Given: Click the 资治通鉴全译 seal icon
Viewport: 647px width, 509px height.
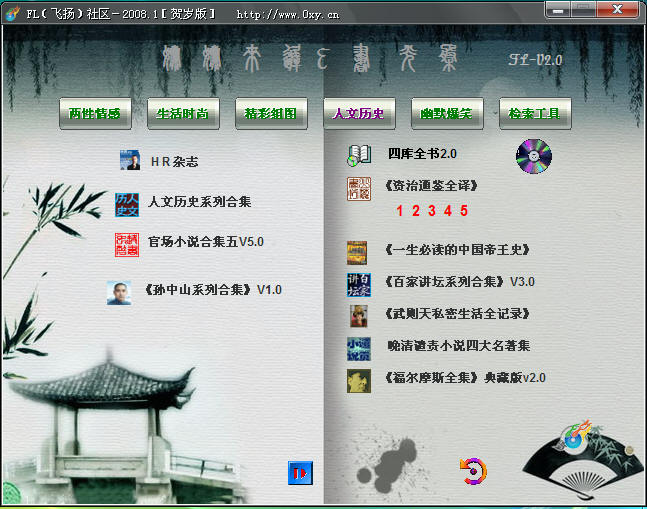Looking at the screenshot, I should [x=358, y=188].
